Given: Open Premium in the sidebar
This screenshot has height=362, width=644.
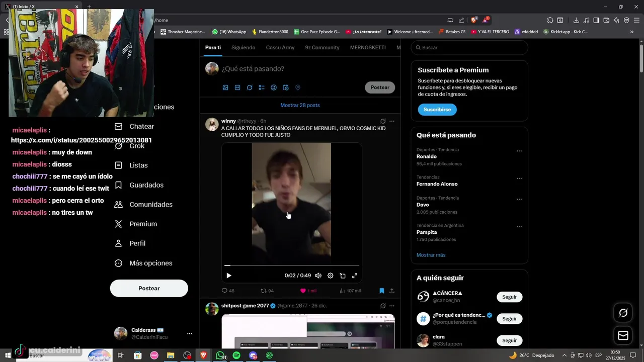Looking at the screenshot, I should 136,224.
